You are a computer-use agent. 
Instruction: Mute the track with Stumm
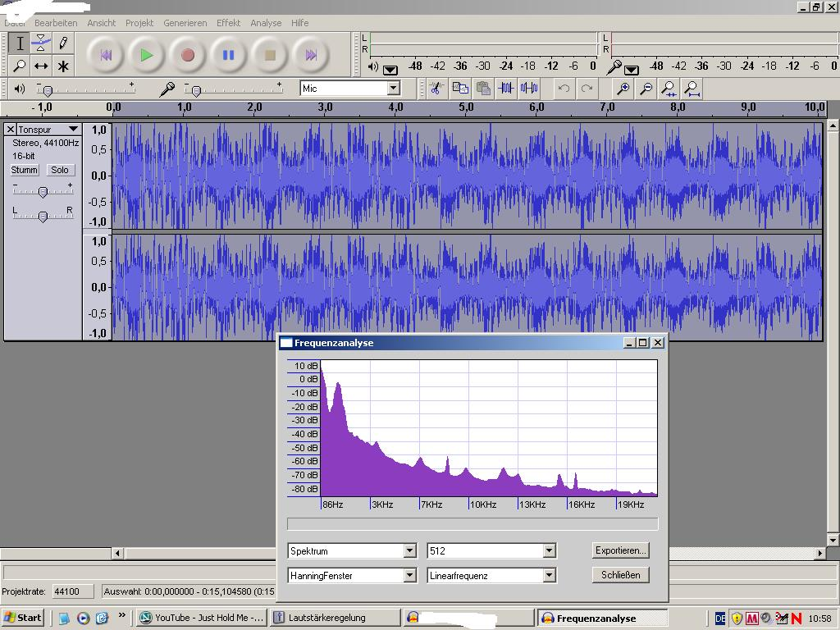coord(24,170)
